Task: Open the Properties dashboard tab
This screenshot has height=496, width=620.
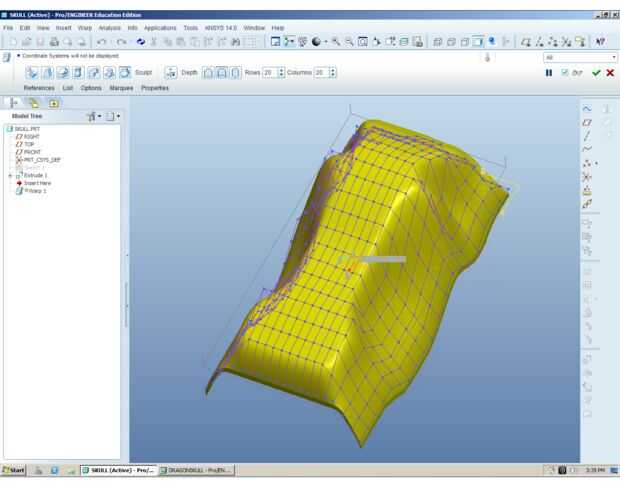Action: tap(155, 88)
